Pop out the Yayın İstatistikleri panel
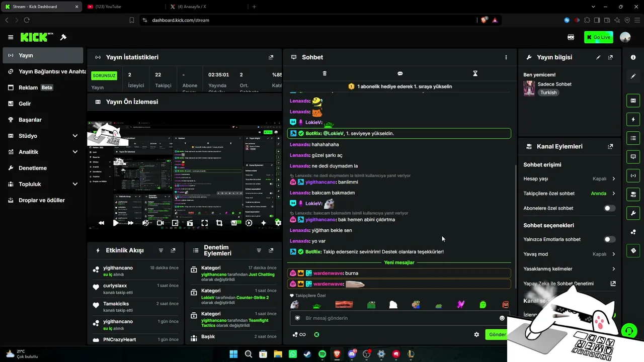Image resolution: width=644 pixels, height=362 pixels. click(x=271, y=57)
